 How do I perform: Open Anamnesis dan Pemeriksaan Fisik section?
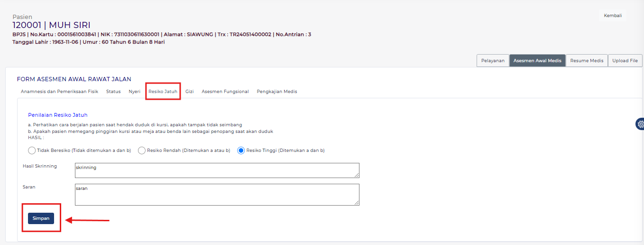(59, 92)
